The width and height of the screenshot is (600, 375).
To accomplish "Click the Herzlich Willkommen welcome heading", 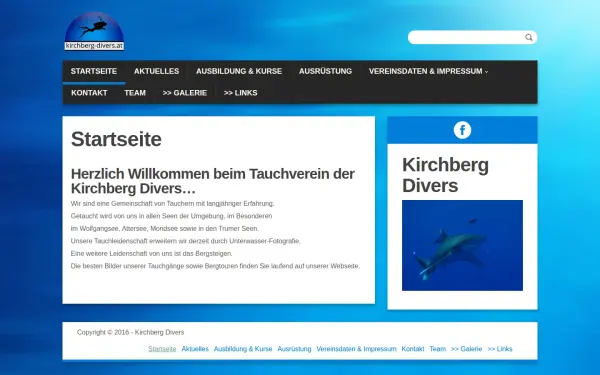I will [213, 181].
